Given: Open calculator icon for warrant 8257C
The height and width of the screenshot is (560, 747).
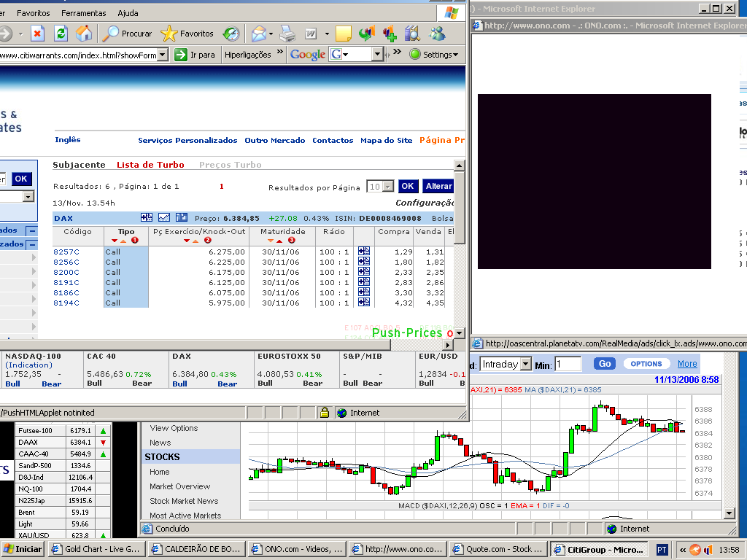Looking at the screenshot, I should tap(364, 252).
